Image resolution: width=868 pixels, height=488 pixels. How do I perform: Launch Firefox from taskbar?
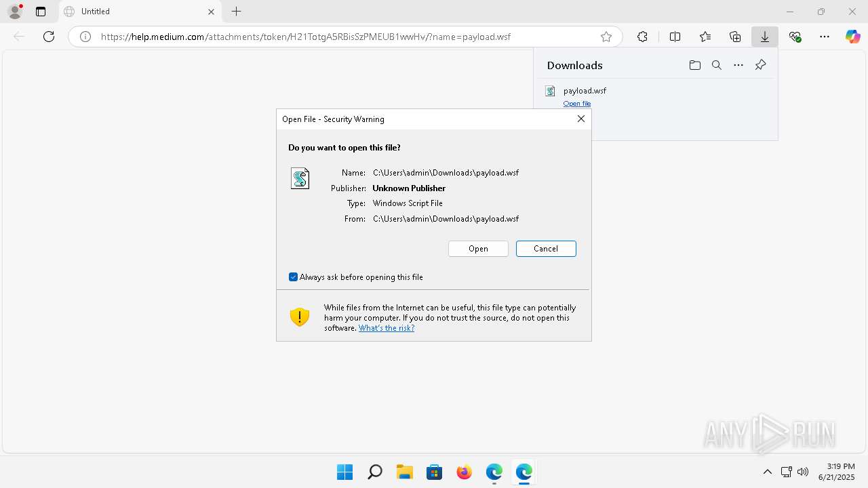click(465, 472)
